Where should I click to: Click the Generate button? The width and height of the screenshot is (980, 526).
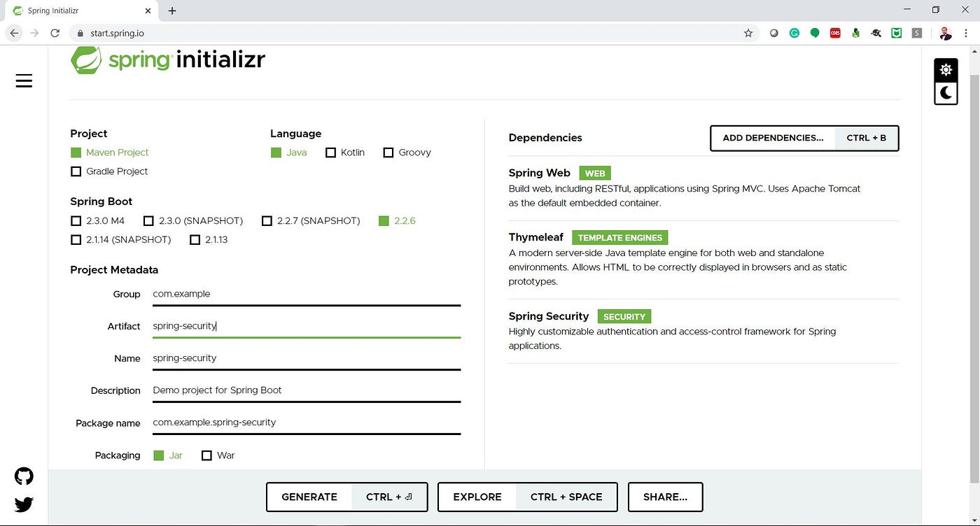(347, 497)
